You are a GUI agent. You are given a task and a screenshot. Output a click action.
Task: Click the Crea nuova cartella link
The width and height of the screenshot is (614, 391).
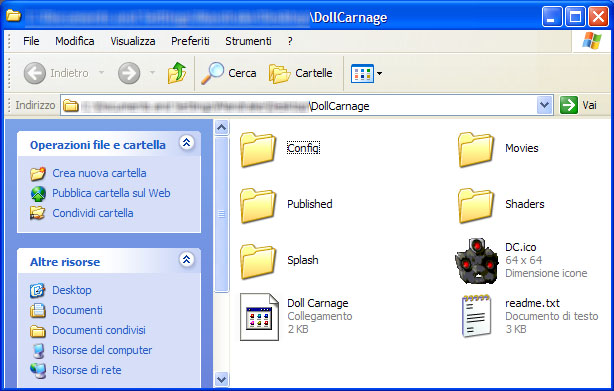click(99, 173)
